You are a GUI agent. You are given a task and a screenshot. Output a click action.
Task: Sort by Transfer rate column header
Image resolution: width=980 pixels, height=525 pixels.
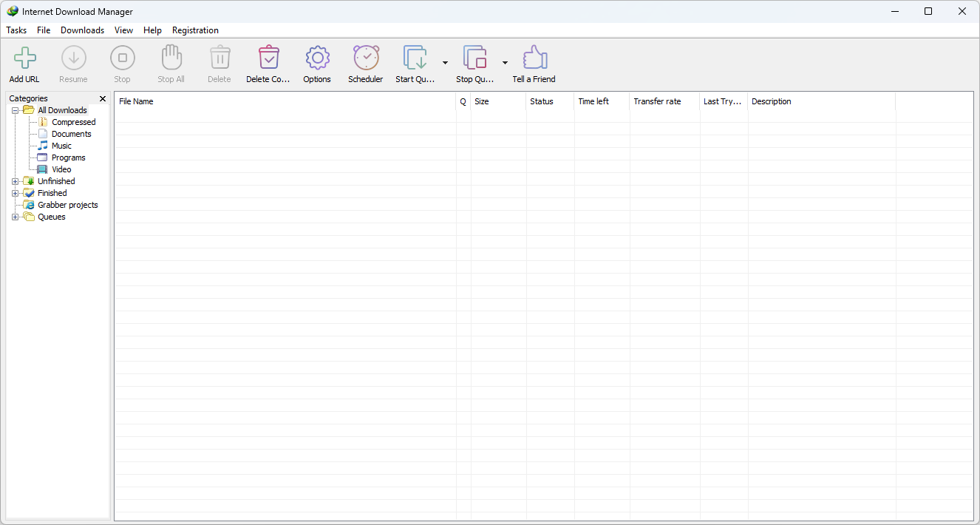click(664, 101)
